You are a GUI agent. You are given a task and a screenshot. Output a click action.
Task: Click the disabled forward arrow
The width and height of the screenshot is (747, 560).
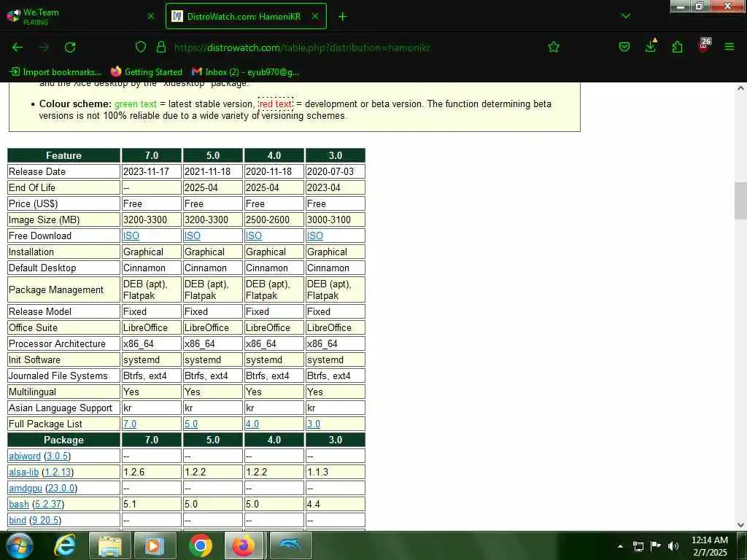pos(44,47)
